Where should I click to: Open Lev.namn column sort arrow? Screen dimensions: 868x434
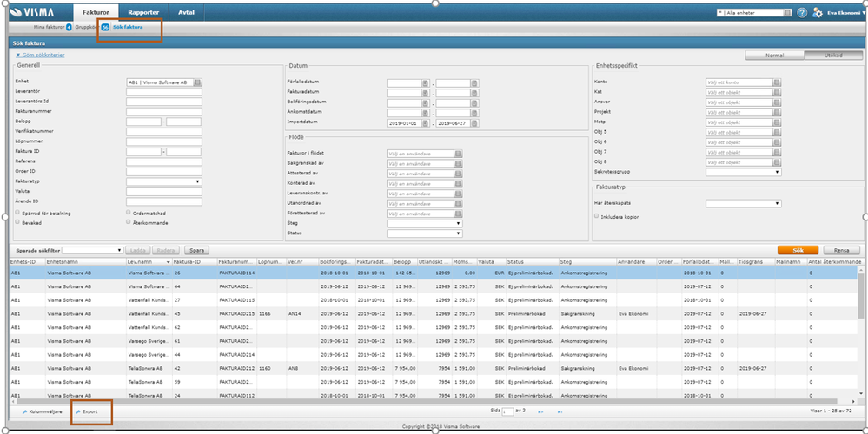[168, 261]
